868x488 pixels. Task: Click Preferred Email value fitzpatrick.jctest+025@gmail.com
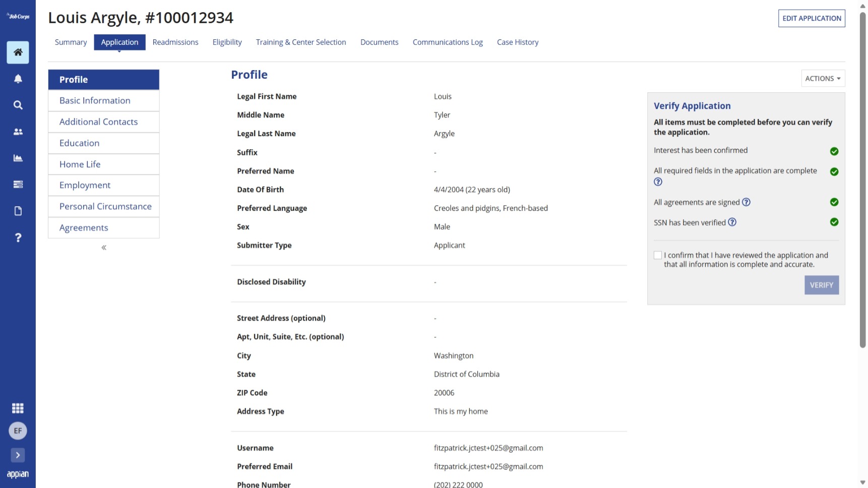488,467
